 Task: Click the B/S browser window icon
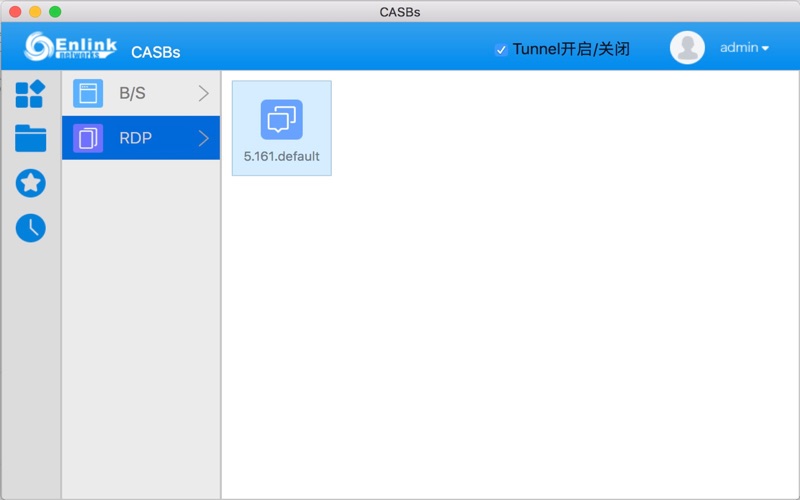click(88, 93)
